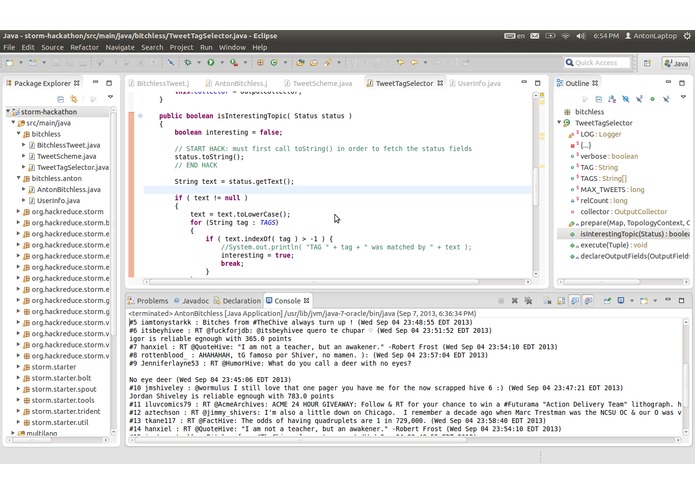
Task: Collapse the storm-hackathon project node
Action: 8,112
